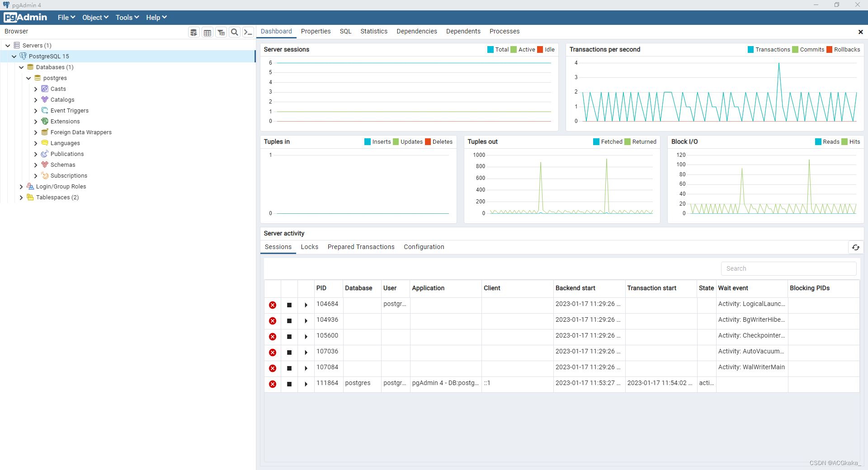
Task: Terminate session with PID 104684
Action: (x=273, y=305)
